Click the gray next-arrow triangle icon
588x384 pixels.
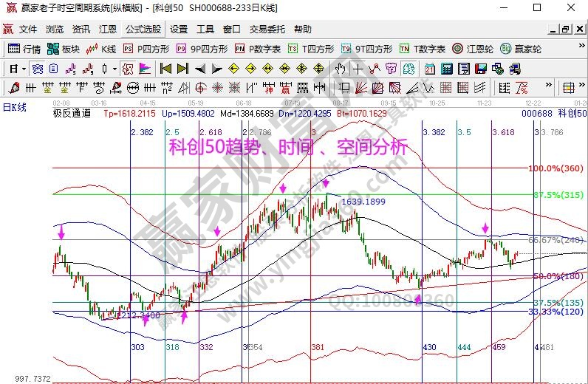(x=216, y=69)
